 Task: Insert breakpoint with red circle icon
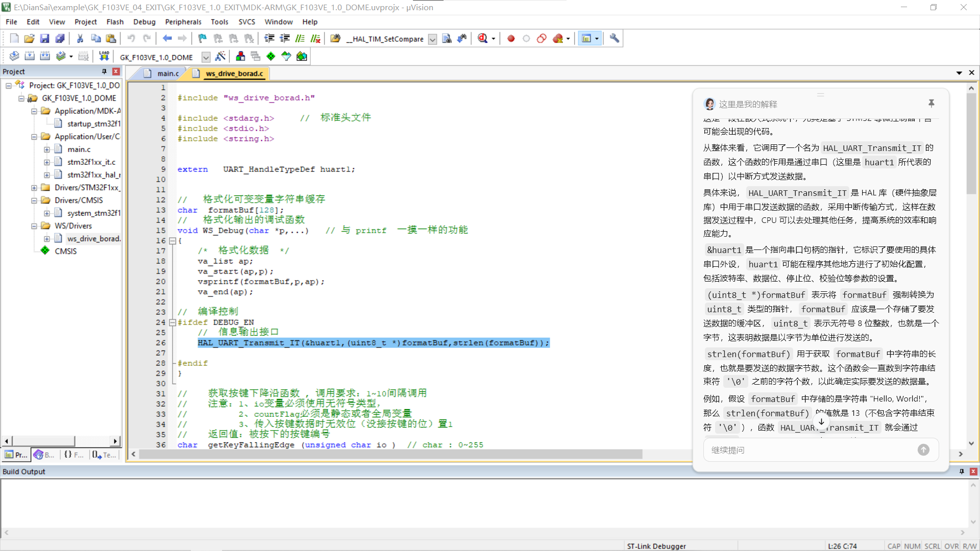coord(511,39)
